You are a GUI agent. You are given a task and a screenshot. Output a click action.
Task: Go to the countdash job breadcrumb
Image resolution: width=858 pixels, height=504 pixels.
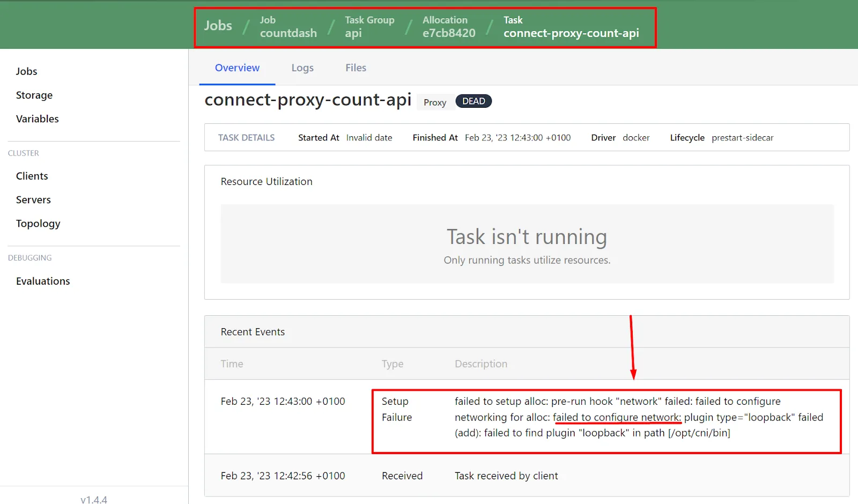pyautogui.click(x=288, y=27)
